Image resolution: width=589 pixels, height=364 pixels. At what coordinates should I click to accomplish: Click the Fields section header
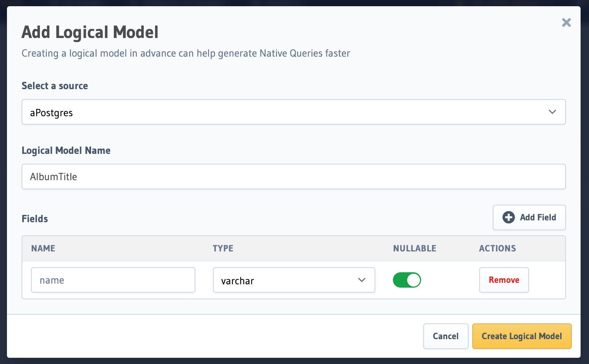34,219
